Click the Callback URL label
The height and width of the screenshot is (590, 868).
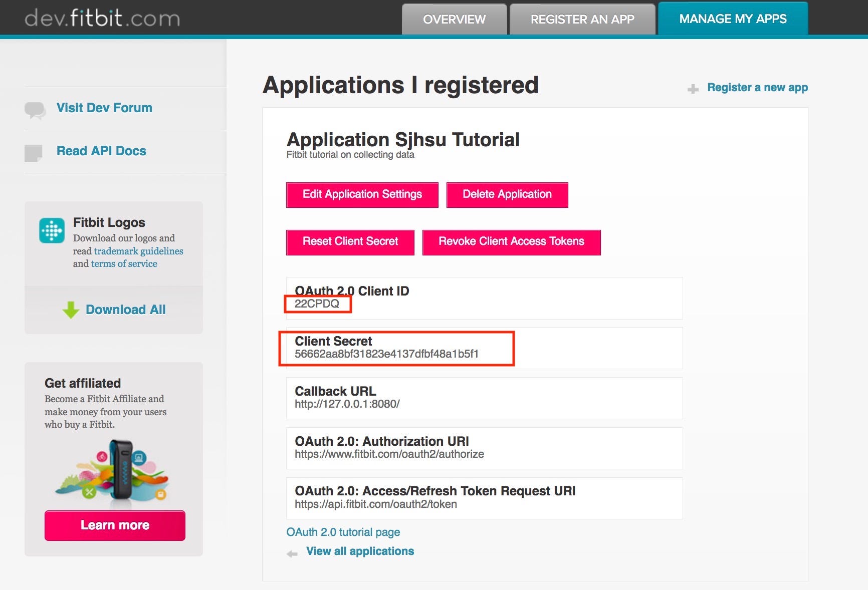pyautogui.click(x=335, y=391)
